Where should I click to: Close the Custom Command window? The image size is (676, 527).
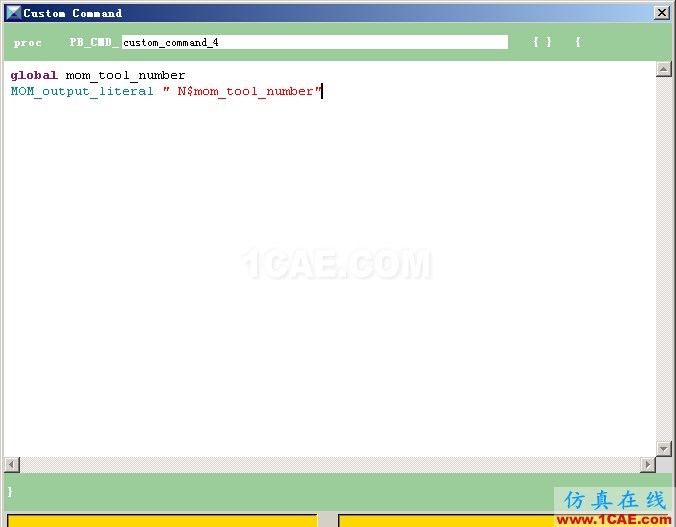661,13
